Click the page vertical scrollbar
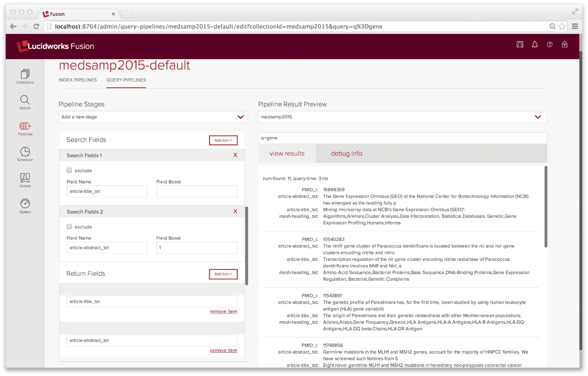 [x=581, y=200]
